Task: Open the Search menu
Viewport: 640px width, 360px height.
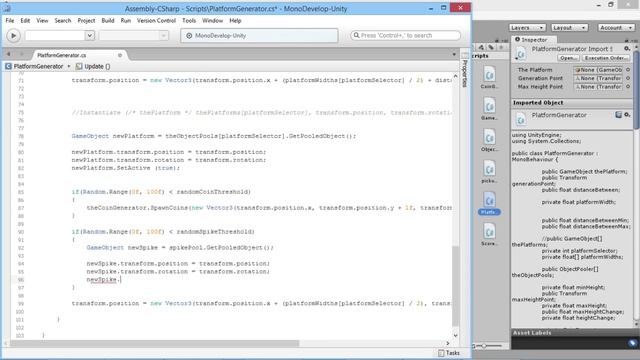Action: (63, 20)
